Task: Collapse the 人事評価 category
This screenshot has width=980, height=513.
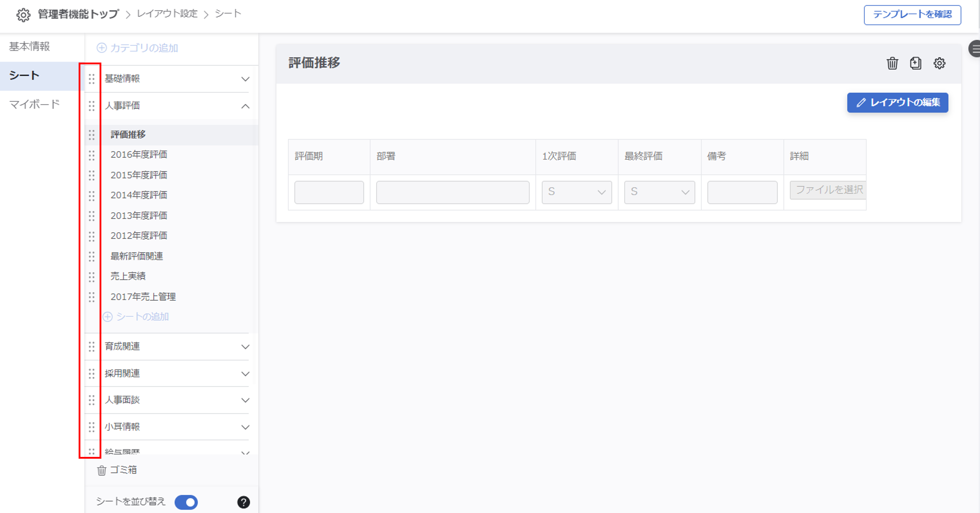Action: [245, 106]
